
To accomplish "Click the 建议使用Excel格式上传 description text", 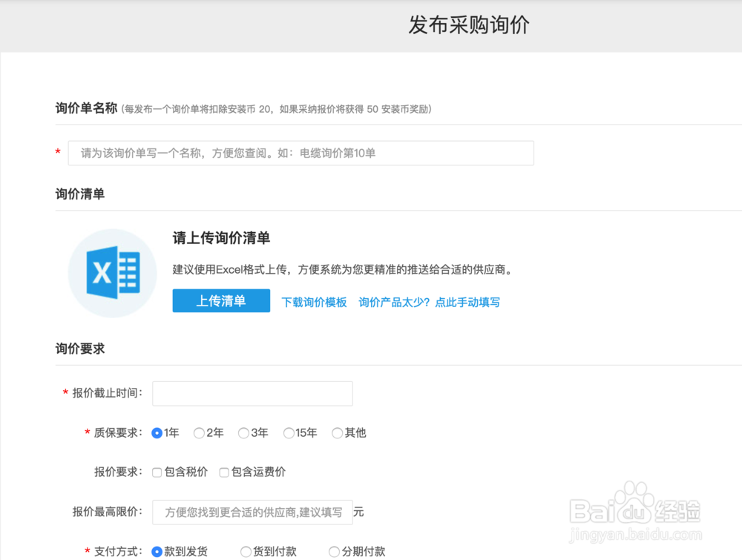I will coord(343,269).
